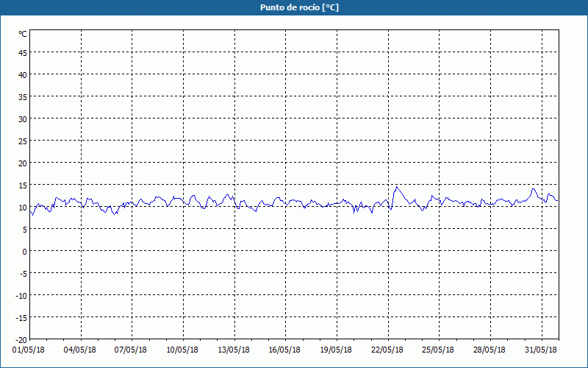Click the 22/05/18 date on the x-axis
The width and height of the screenshot is (588, 368).
tap(388, 349)
